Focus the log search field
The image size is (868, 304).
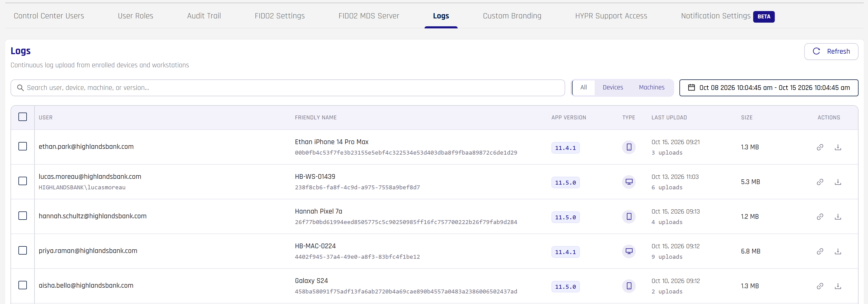tap(288, 88)
